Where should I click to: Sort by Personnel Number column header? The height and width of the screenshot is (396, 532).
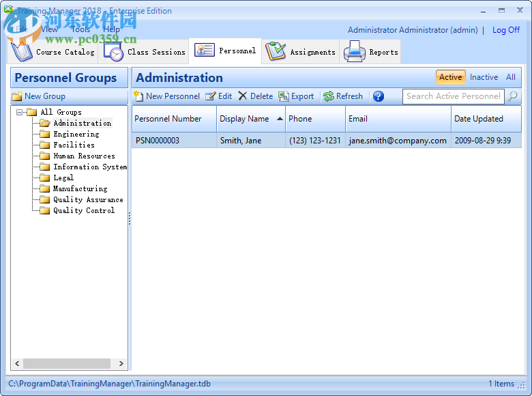(x=174, y=119)
